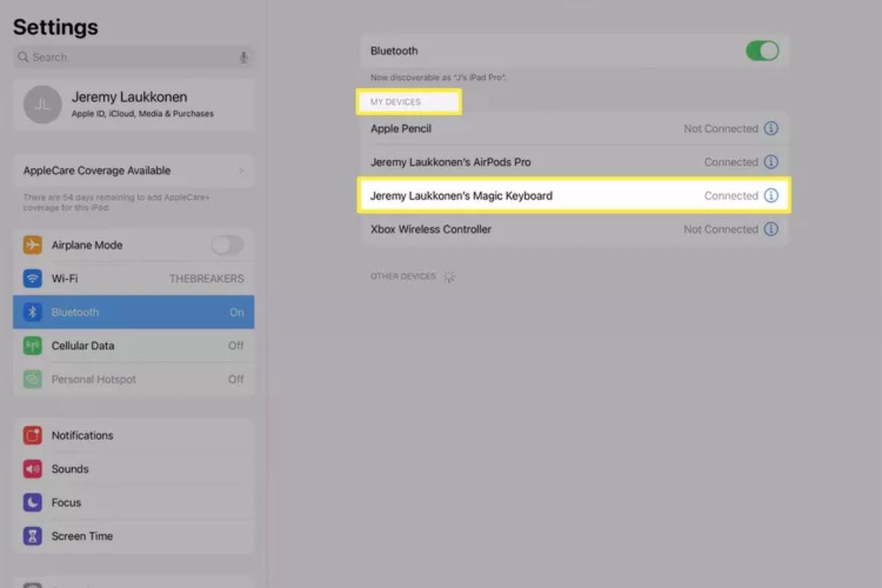Click the Wi-Fi icon in sidebar
Viewport: 882px width, 588px height.
[32, 279]
